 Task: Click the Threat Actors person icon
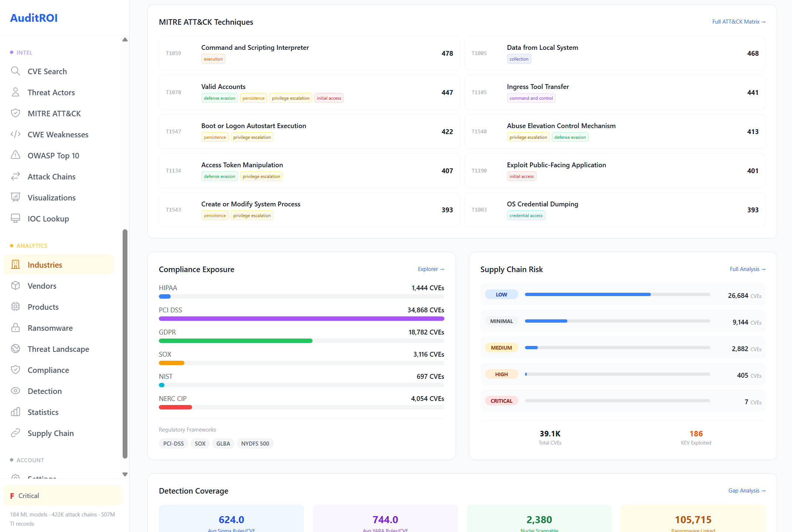pos(15,92)
